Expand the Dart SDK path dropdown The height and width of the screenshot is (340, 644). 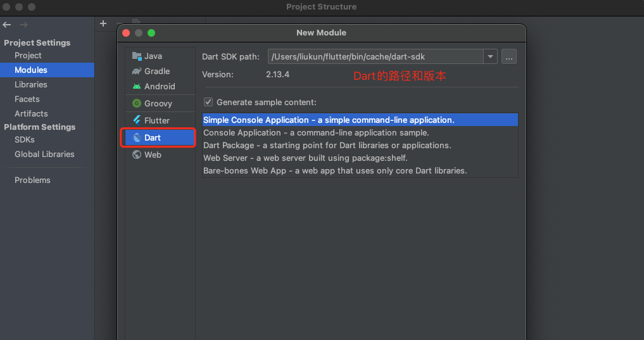point(490,57)
